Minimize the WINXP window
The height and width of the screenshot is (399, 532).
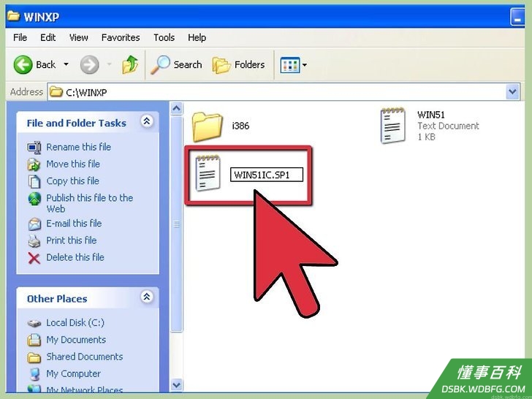point(517,17)
